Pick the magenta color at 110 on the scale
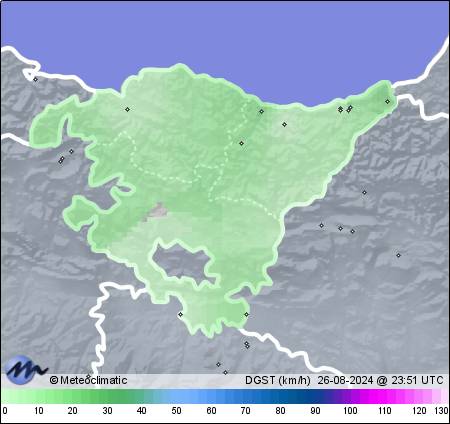 click(x=384, y=397)
